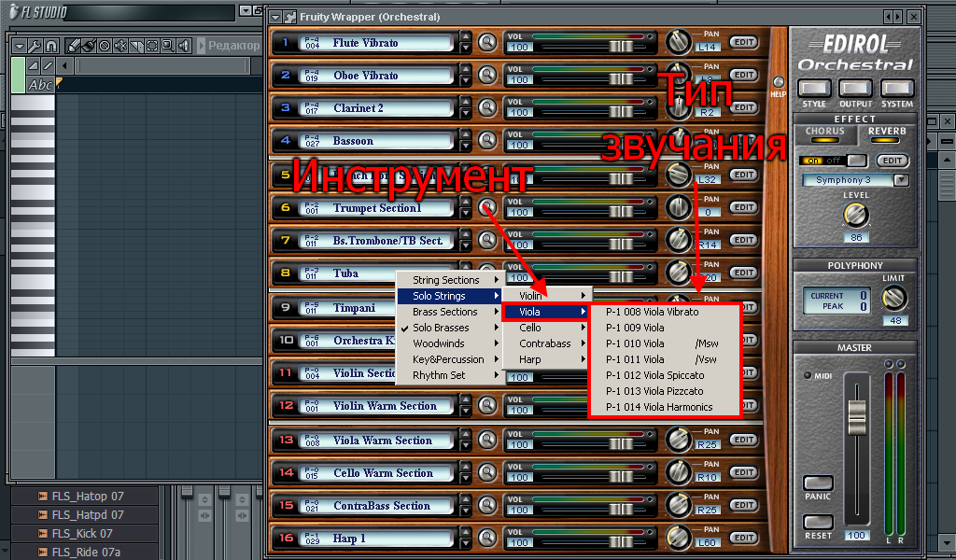This screenshot has height=560, width=956.
Task: Click the RESET button in MASTER section
Action: [818, 522]
